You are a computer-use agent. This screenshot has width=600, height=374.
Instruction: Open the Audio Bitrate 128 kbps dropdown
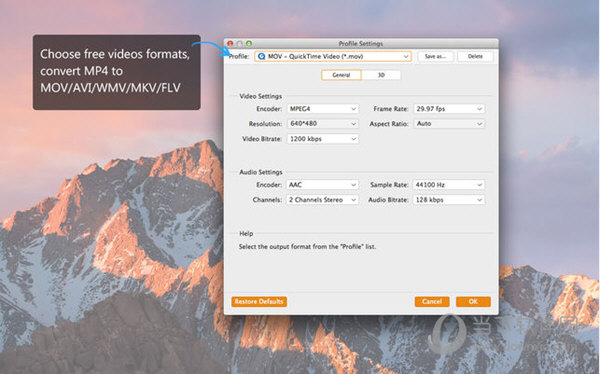pos(448,199)
